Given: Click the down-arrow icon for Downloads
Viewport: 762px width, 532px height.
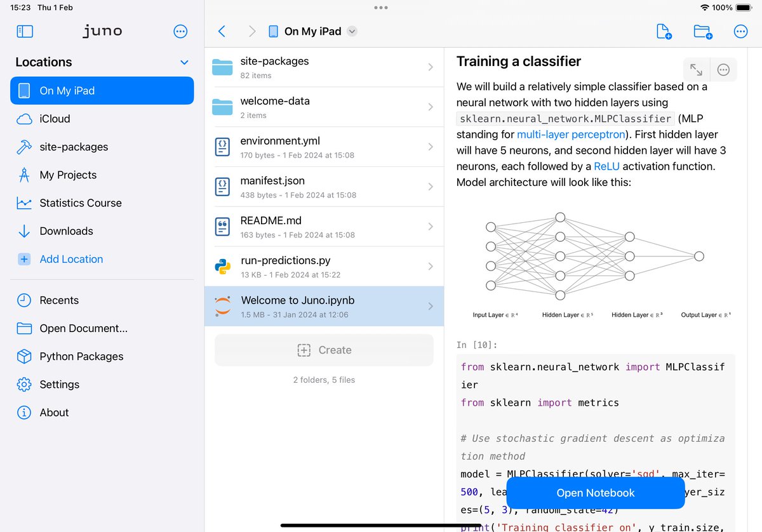Looking at the screenshot, I should pyautogui.click(x=24, y=231).
